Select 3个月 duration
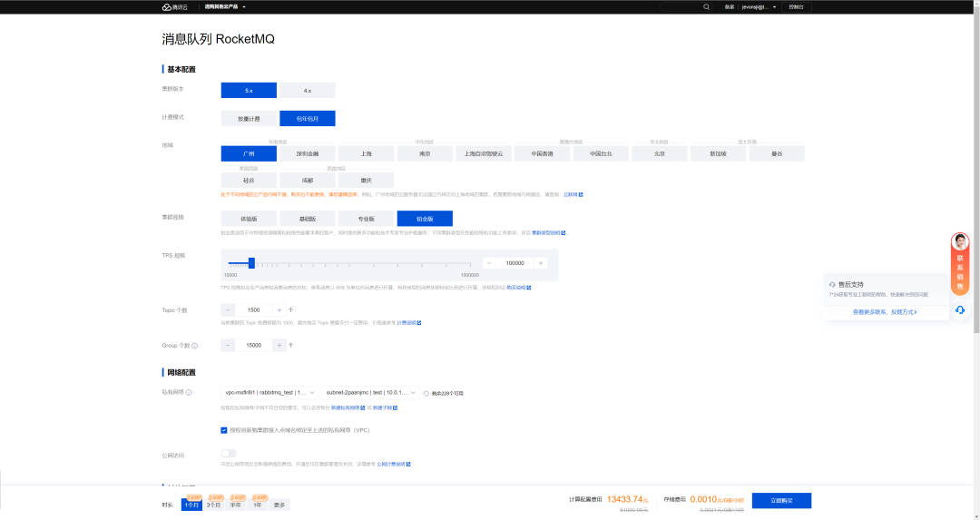 [214, 505]
